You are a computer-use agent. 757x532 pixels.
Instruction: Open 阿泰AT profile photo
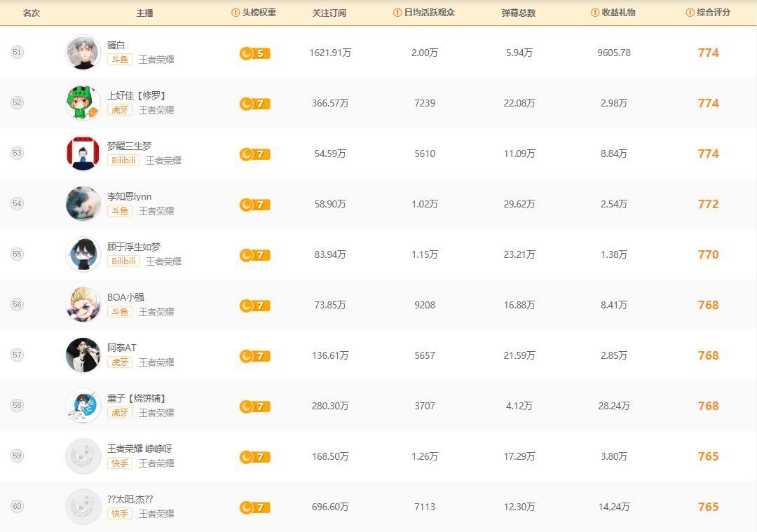click(x=83, y=355)
